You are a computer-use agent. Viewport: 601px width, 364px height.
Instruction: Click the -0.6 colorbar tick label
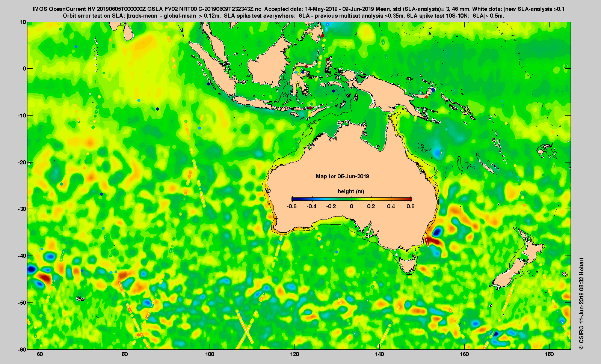[x=291, y=206]
